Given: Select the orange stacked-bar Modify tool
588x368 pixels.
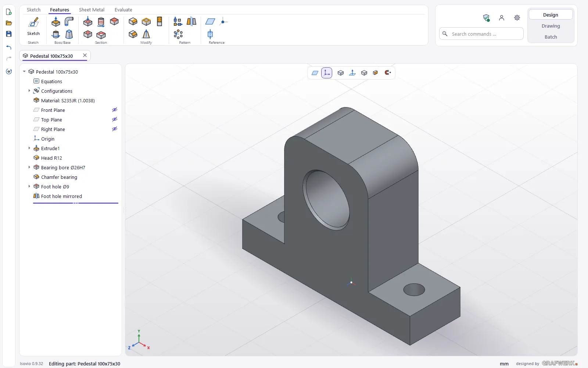Looking at the screenshot, I should pos(159,21).
